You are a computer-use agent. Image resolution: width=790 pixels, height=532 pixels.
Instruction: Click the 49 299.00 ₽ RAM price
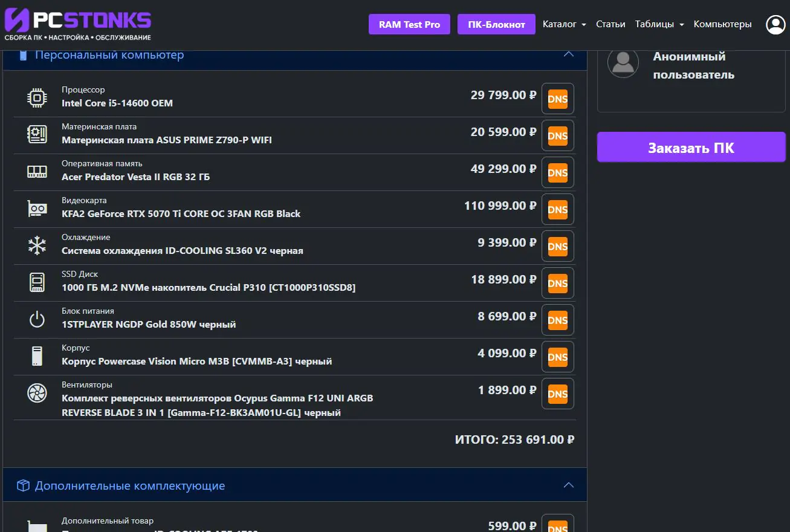(x=503, y=169)
